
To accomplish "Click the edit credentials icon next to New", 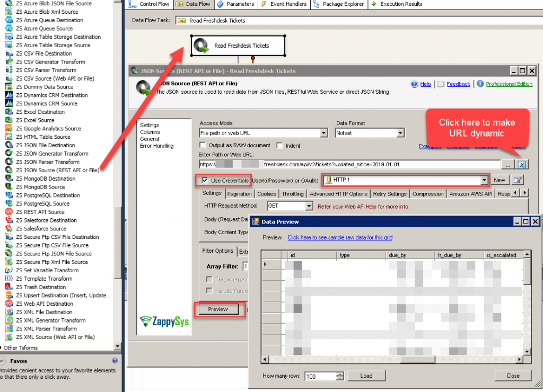I will (x=517, y=180).
